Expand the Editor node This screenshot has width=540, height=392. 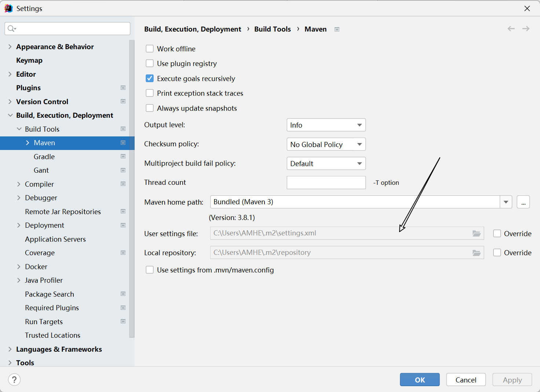10,74
